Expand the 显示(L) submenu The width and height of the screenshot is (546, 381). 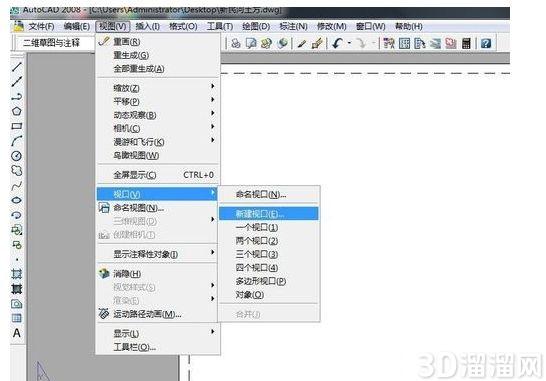coord(158,333)
